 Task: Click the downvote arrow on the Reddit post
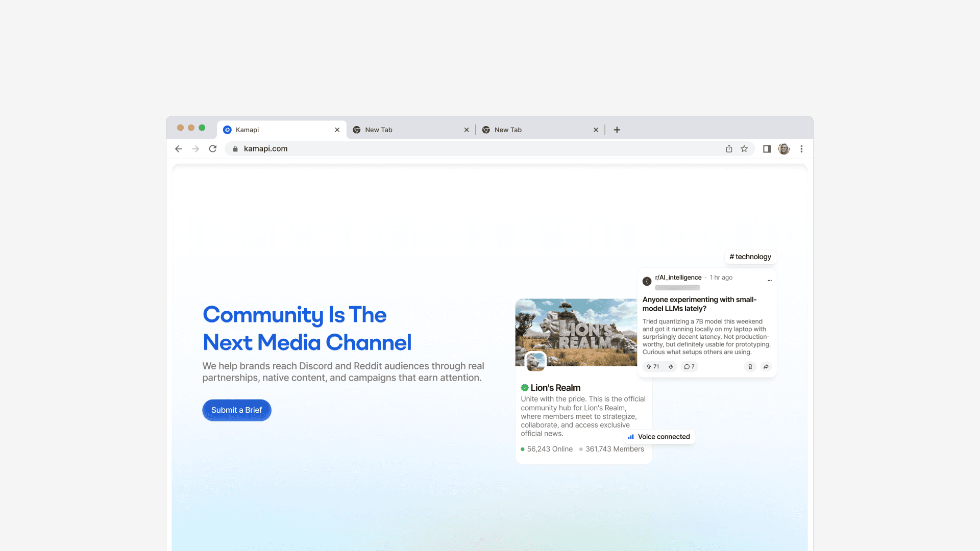tap(671, 366)
